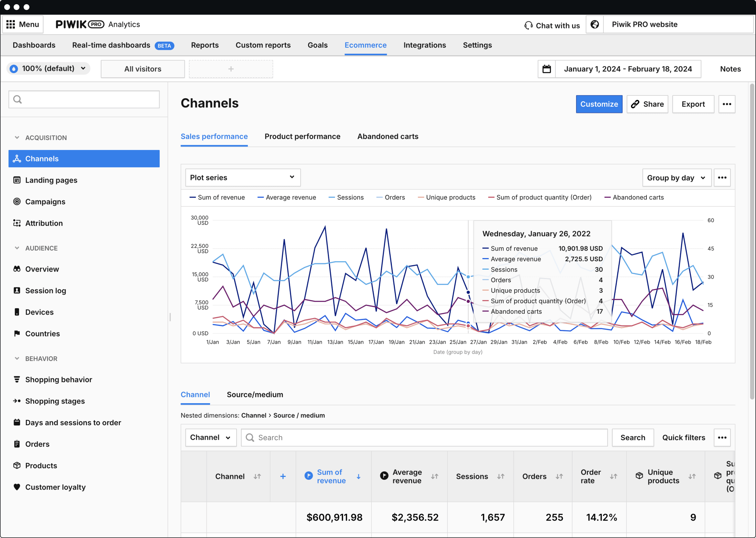Toggle Sum of product quantity legend item

pos(540,198)
